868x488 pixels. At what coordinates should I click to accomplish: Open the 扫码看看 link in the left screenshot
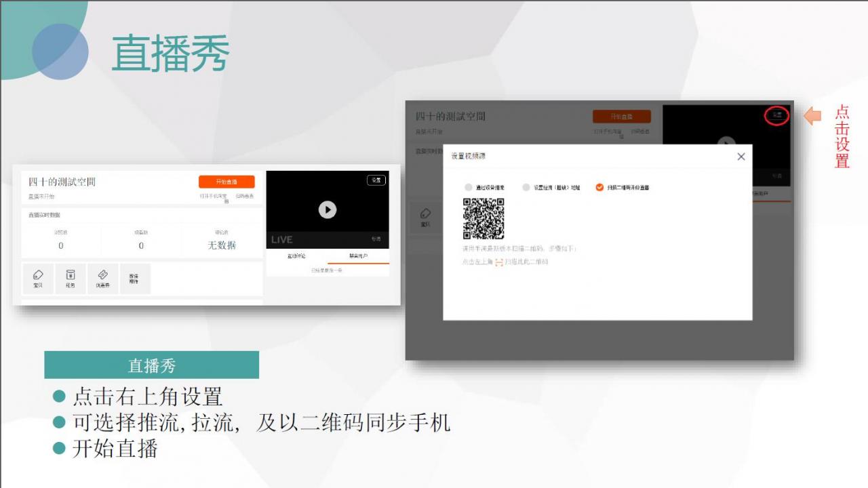pyautogui.click(x=245, y=196)
